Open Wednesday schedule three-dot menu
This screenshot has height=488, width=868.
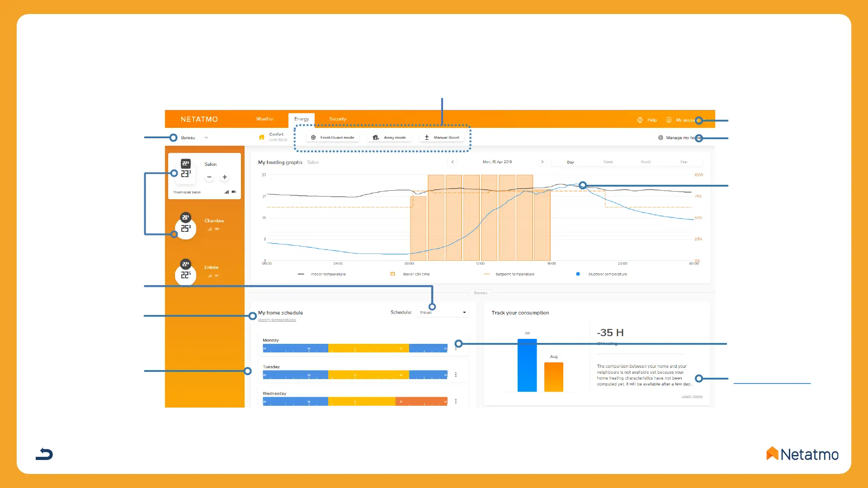pos(456,401)
